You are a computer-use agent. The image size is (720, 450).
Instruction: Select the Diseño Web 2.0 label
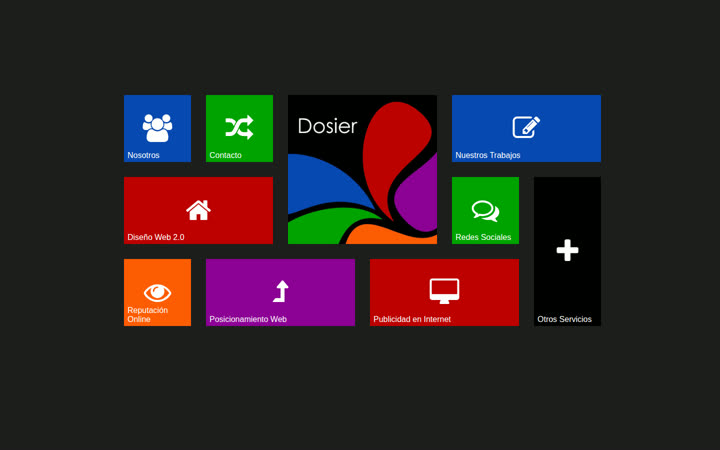click(156, 237)
